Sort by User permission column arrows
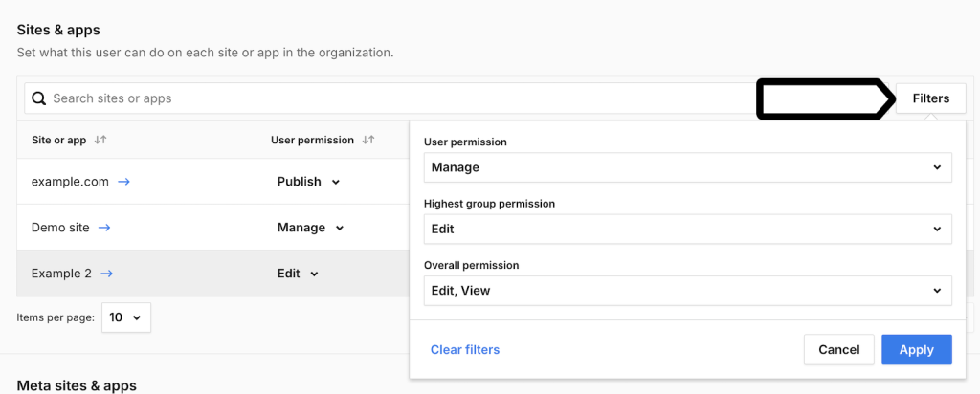The width and height of the screenshot is (980, 394). pyautogui.click(x=368, y=140)
